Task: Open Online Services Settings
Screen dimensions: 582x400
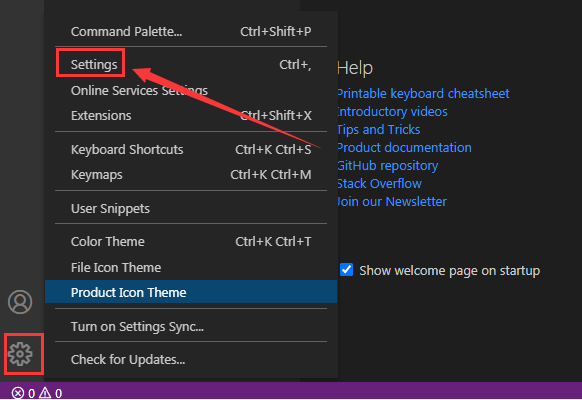Action: (191, 91)
